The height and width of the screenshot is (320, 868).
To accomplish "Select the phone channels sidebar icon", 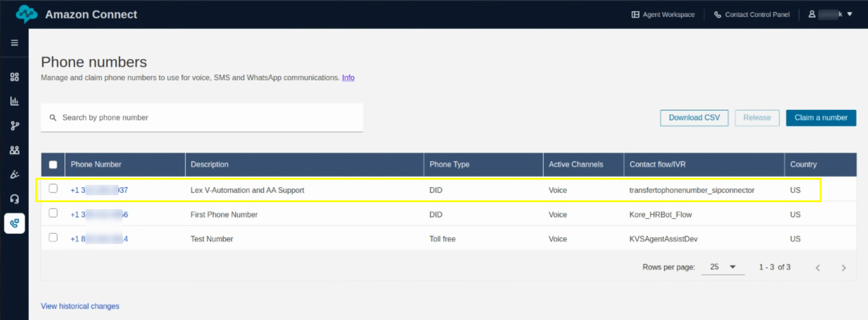I will point(15,223).
